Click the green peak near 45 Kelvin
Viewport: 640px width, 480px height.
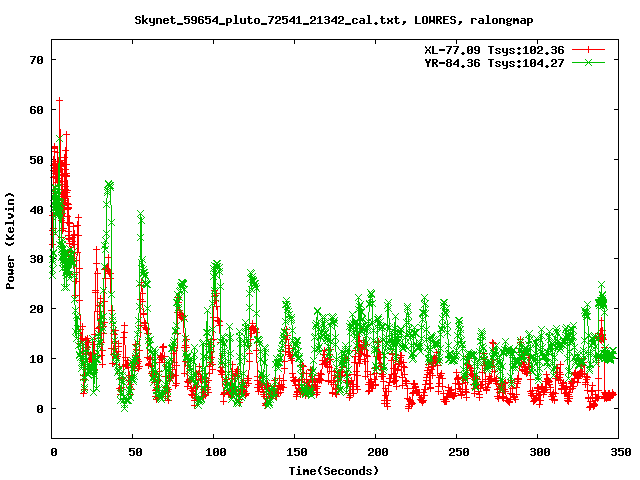(x=109, y=185)
